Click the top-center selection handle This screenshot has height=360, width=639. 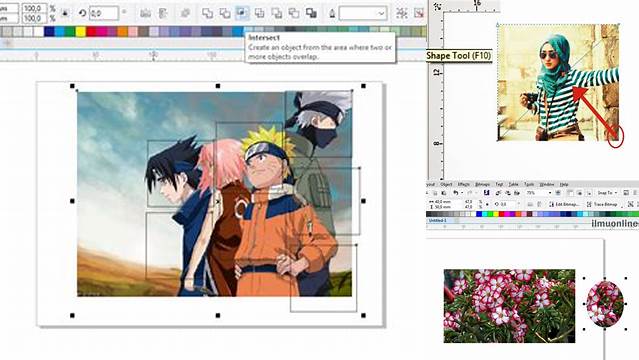[x=218, y=86]
